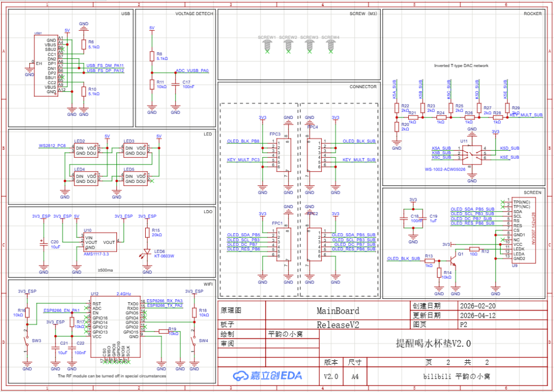The height and width of the screenshot is (392, 554).
Task: Click the KEY_MULT_SUB label in ROCKER section
Action: pos(526,115)
